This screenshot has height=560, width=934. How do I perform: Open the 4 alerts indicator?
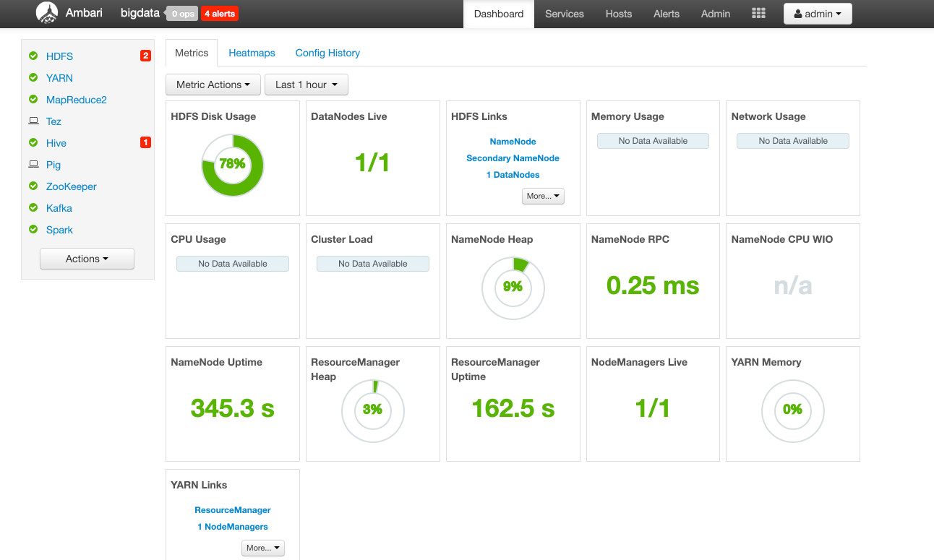pos(219,14)
